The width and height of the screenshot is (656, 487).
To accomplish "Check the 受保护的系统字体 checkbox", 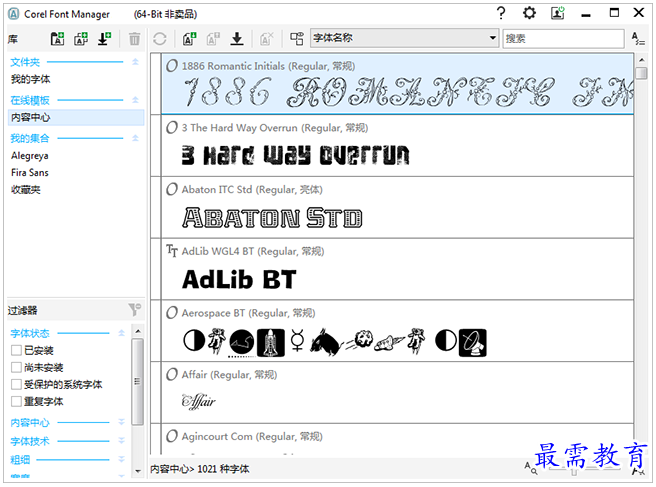I will pos(16,384).
